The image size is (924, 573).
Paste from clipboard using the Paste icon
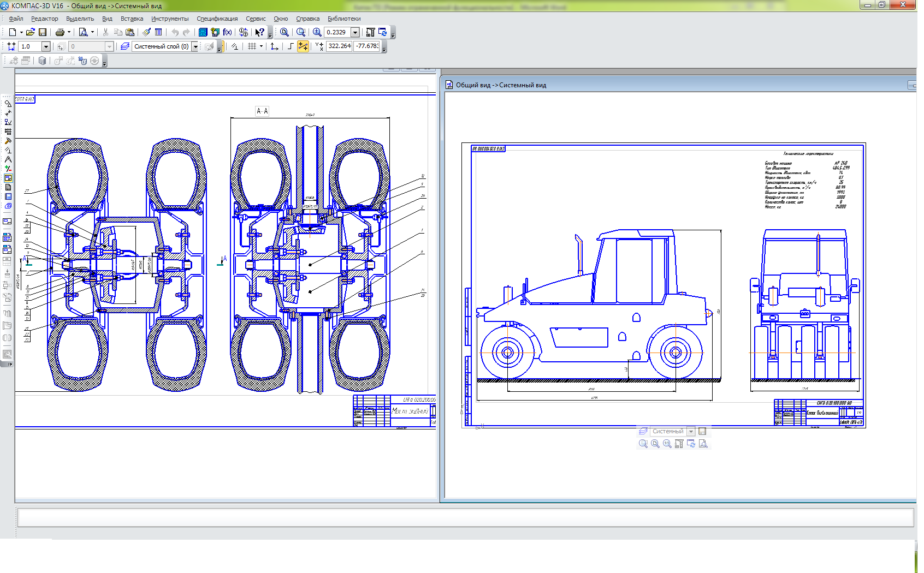point(130,32)
